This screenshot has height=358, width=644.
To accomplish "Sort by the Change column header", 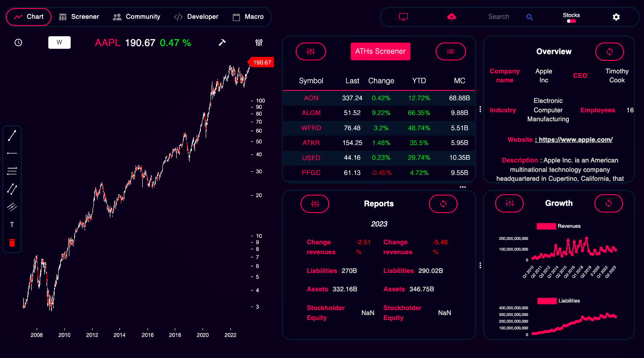I will click(381, 81).
